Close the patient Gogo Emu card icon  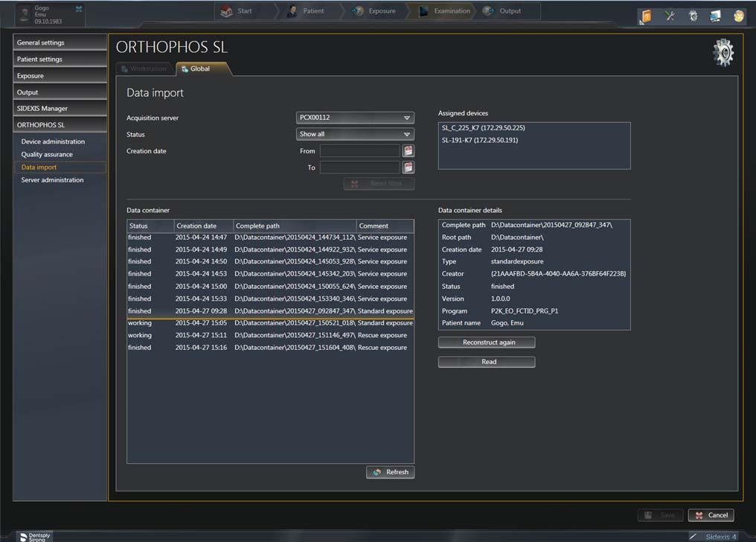(x=79, y=9)
